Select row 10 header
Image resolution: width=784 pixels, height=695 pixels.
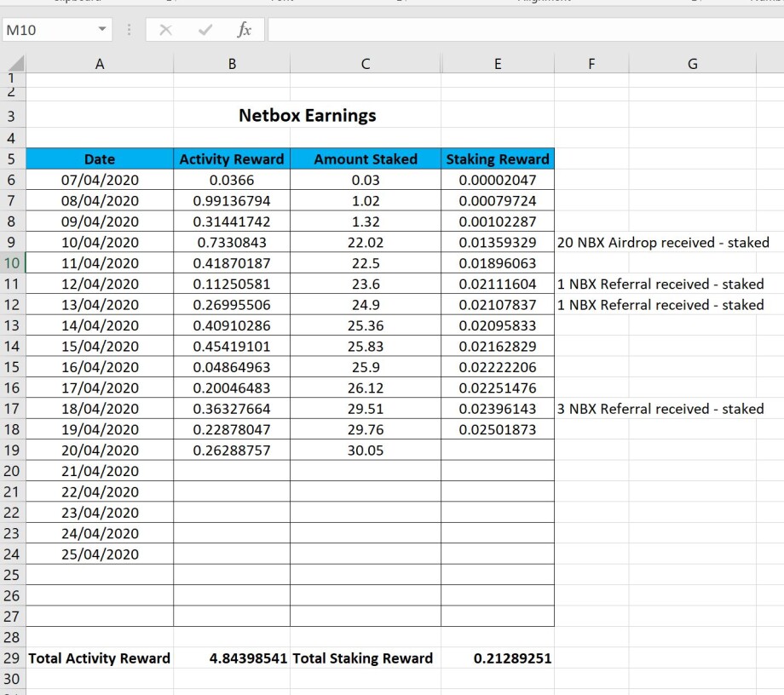(12, 263)
